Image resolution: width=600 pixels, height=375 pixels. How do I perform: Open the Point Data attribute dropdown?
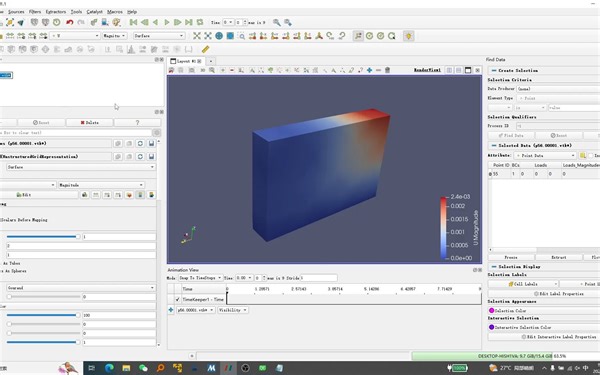[545, 155]
